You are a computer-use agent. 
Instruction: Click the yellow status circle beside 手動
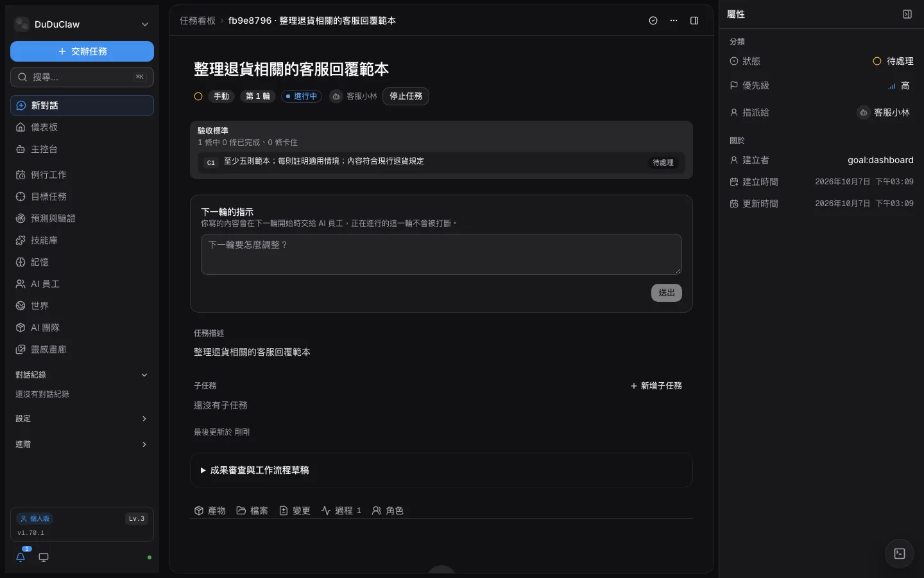[x=198, y=96]
